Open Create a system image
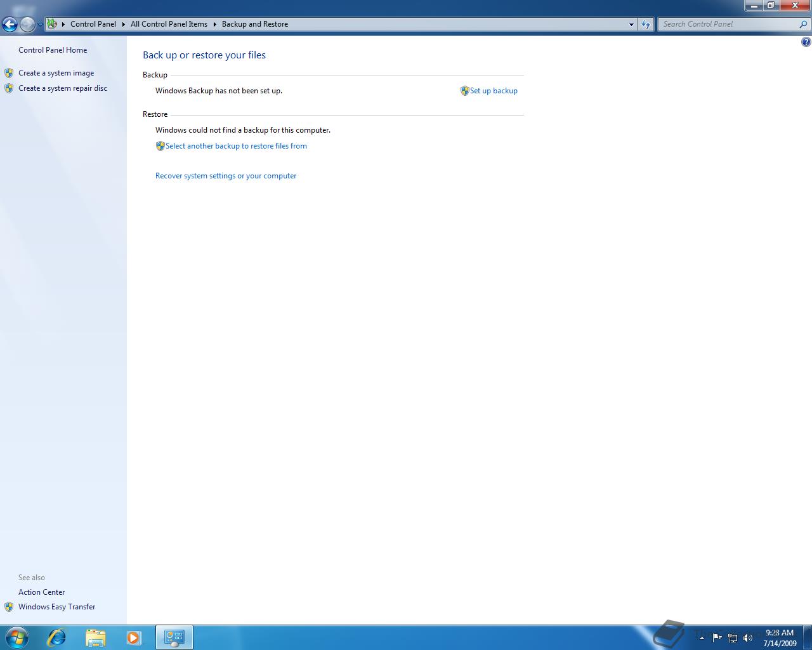The image size is (812, 650). click(x=56, y=73)
